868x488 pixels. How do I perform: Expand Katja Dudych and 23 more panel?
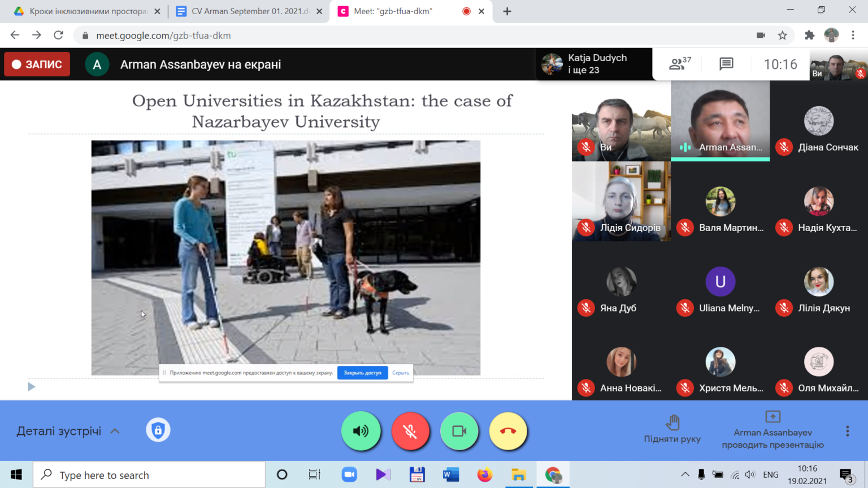tap(594, 64)
